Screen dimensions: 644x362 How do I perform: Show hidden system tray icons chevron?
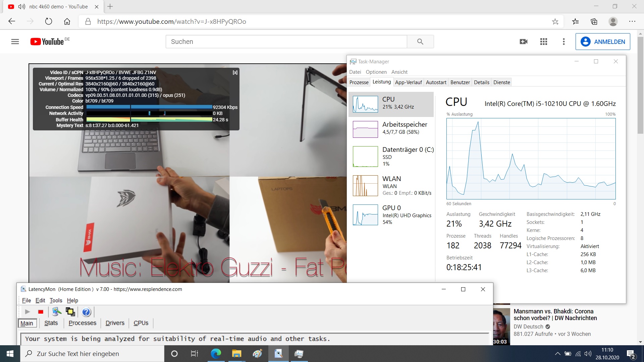coord(557,354)
